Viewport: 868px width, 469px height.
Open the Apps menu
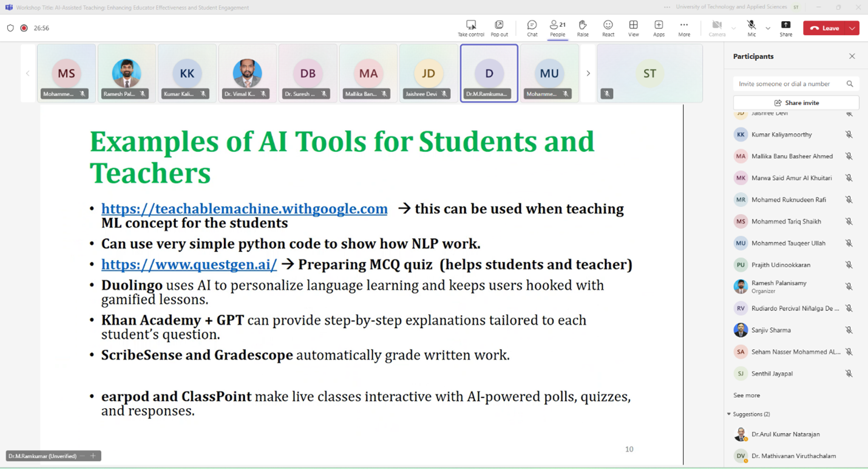point(659,28)
